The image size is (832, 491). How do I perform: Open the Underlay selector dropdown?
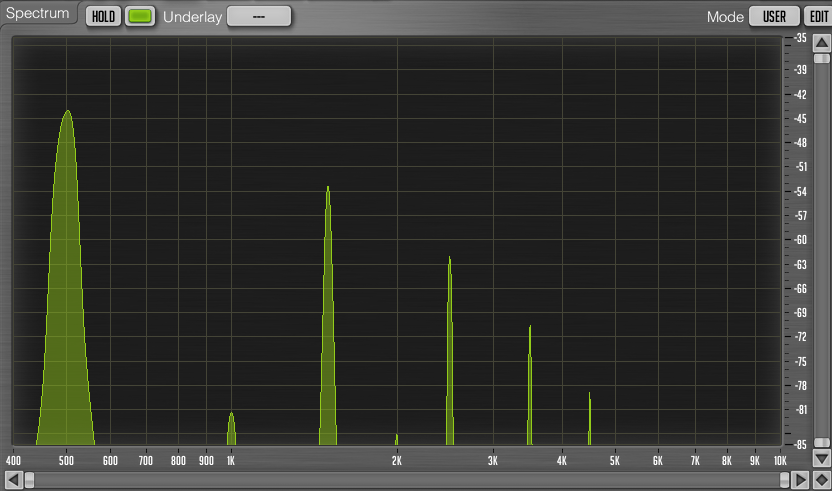259,16
